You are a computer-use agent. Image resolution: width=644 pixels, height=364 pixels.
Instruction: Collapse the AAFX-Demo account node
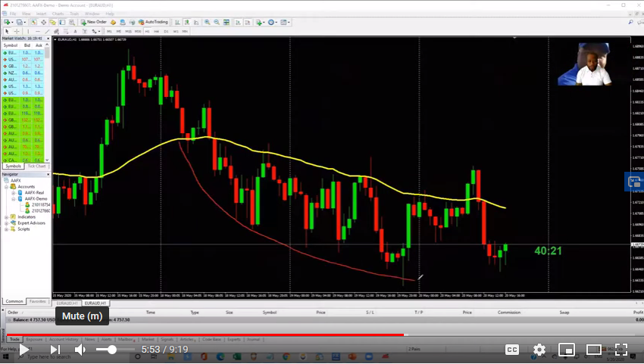(13, 198)
